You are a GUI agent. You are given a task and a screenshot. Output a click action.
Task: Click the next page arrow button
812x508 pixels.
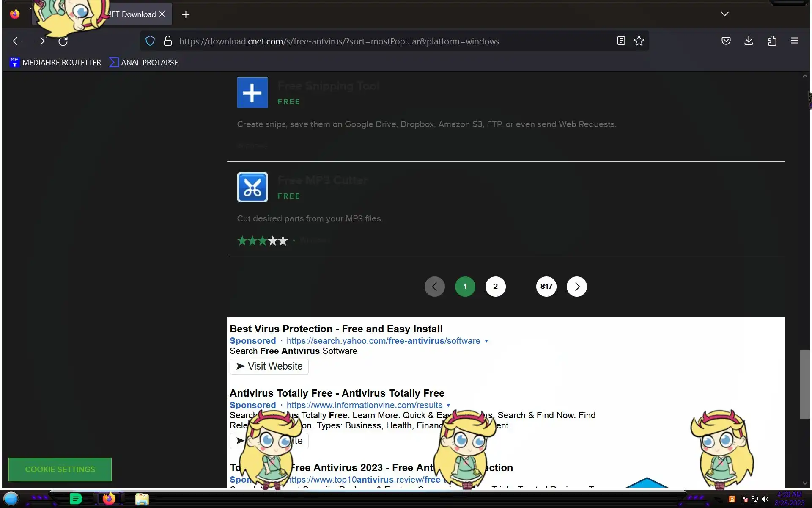click(x=576, y=287)
